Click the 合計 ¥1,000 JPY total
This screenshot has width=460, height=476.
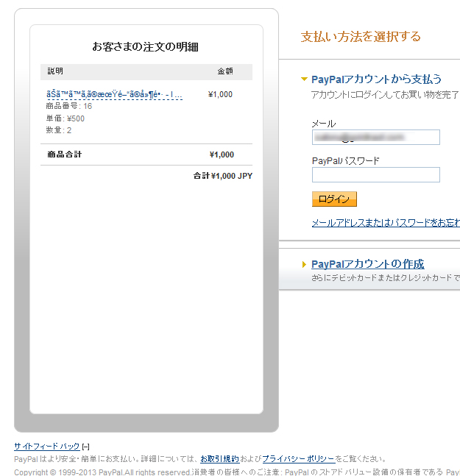click(223, 176)
